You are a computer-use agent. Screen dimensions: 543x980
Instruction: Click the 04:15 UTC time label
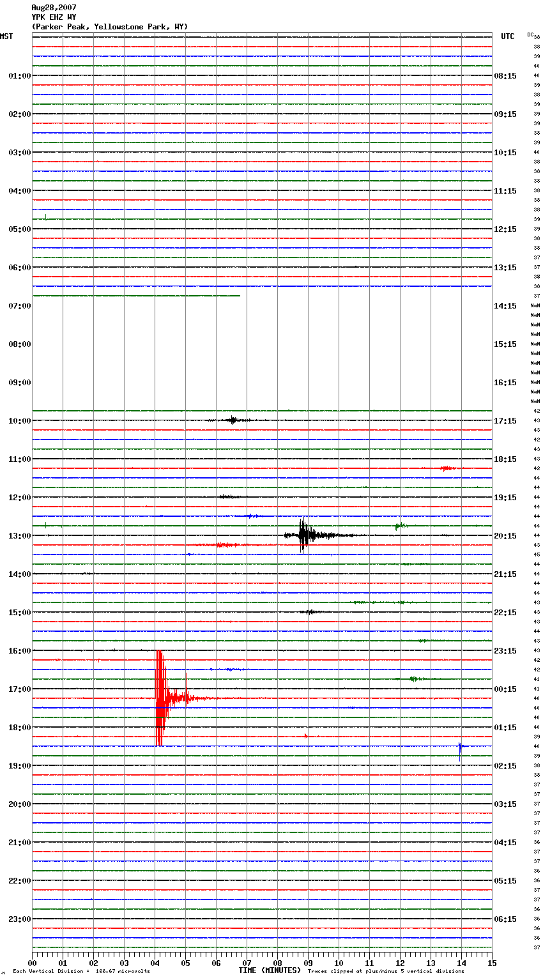tap(505, 843)
